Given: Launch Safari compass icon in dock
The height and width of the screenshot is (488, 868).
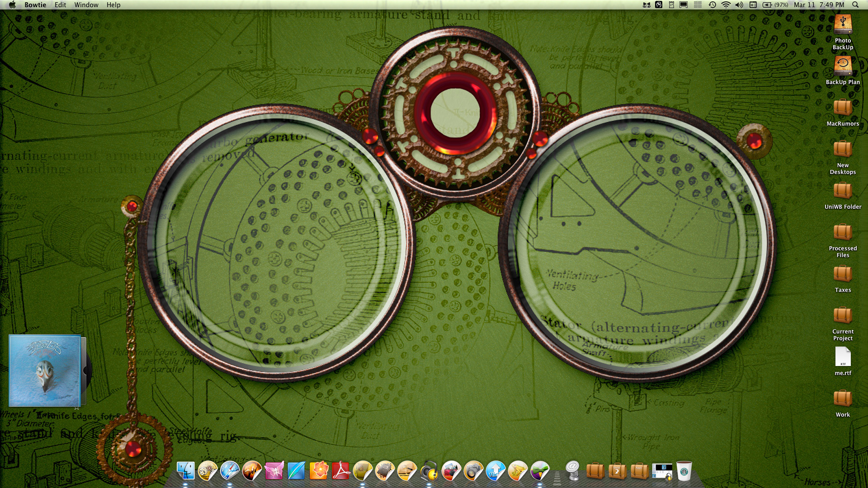Looking at the screenshot, I should click(230, 471).
